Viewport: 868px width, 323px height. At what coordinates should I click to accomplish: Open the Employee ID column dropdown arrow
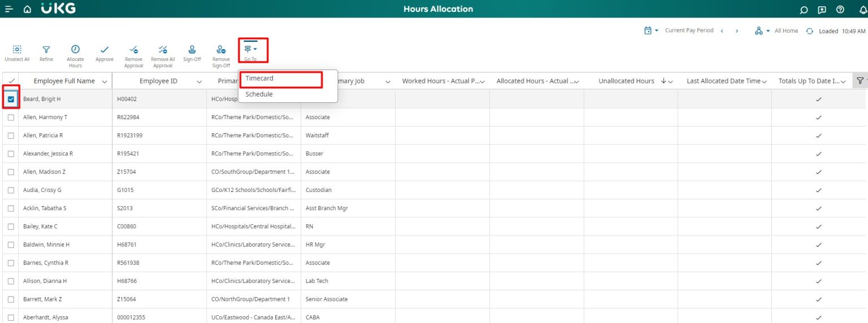coord(199,81)
